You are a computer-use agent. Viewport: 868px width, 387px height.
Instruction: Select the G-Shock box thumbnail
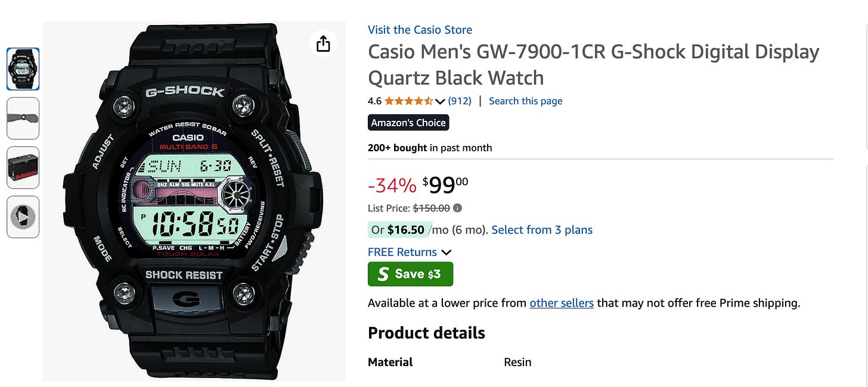(23, 167)
